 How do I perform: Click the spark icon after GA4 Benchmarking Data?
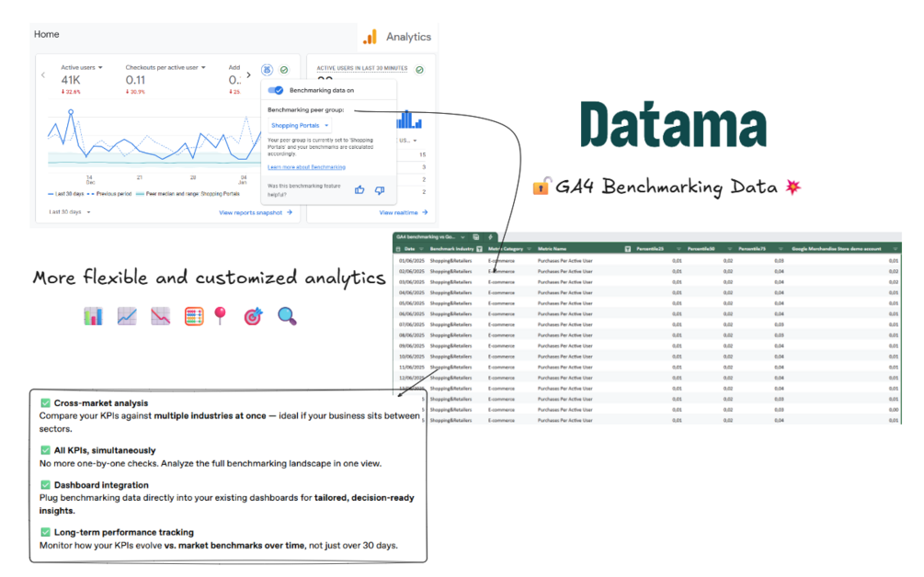coord(793,187)
